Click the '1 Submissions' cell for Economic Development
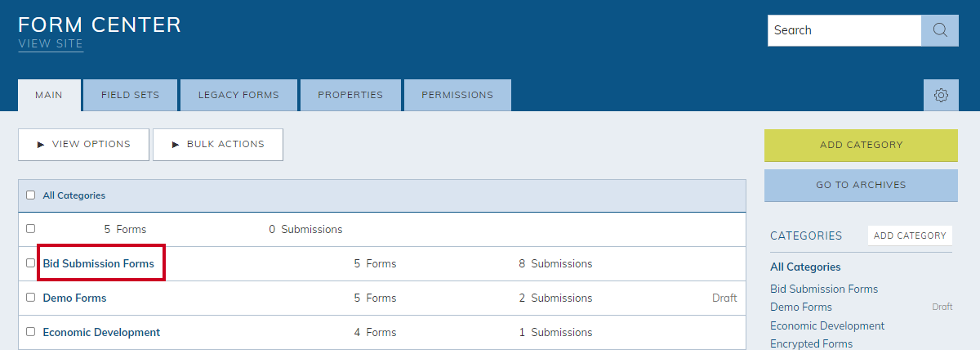Image resolution: width=980 pixels, height=350 pixels. 555,332
